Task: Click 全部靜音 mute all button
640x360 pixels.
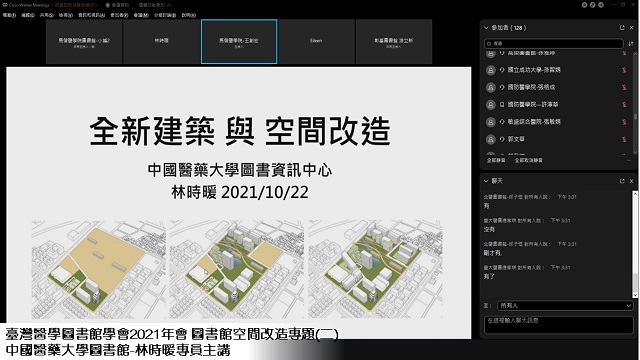Action: (496, 160)
